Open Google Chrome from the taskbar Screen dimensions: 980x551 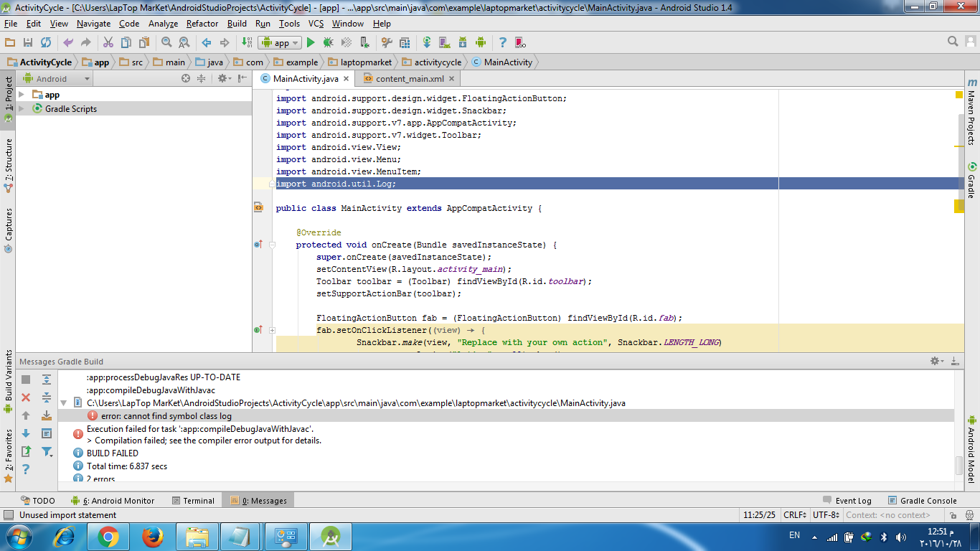point(108,537)
